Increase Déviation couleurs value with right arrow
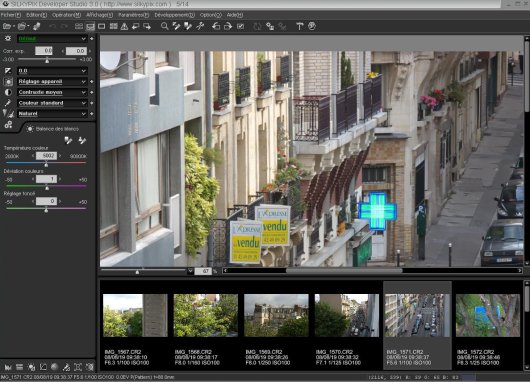 tap(60, 179)
